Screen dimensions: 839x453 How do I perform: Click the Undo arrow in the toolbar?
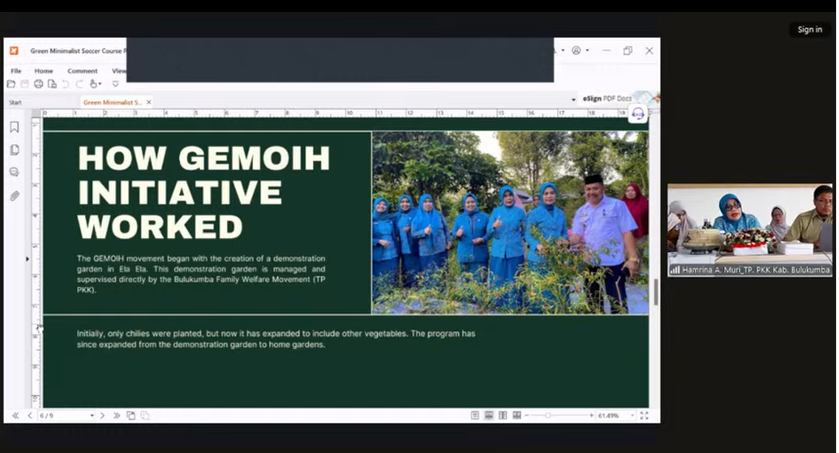click(x=66, y=84)
